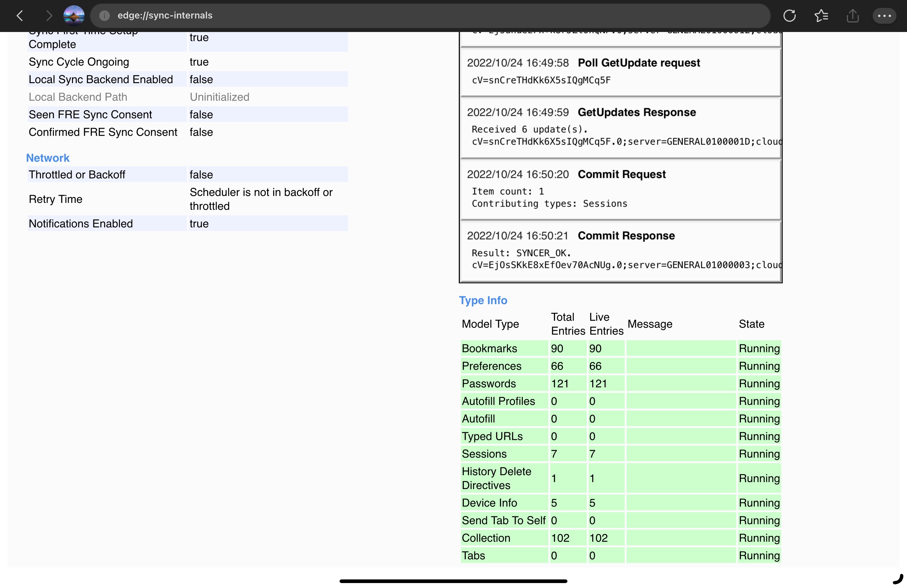907x588 pixels.
Task: Click the Model Type column header
Action: [490, 324]
